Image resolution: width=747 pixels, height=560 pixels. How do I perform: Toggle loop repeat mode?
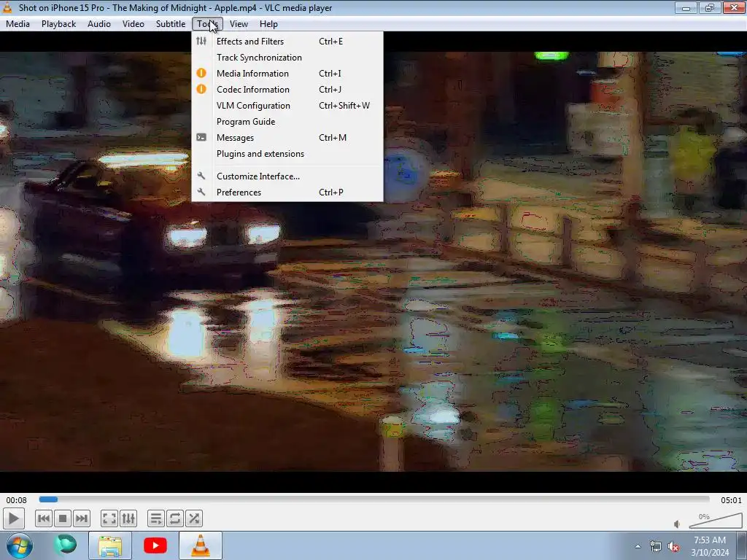(175, 518)
